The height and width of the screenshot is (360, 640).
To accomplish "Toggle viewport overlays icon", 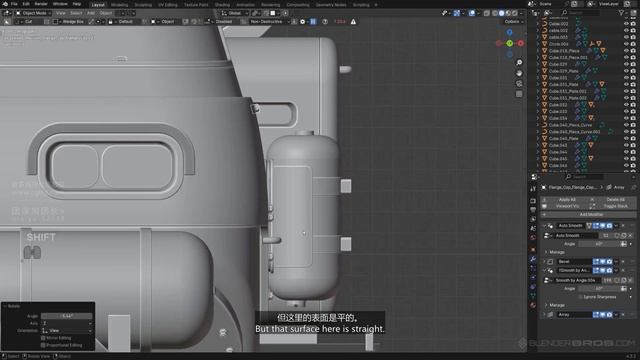I will coord(472,13).
